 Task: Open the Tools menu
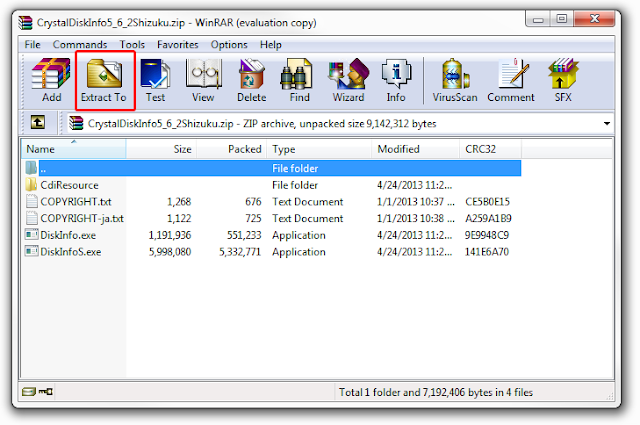pyautogui.click(x=132, y=45)
